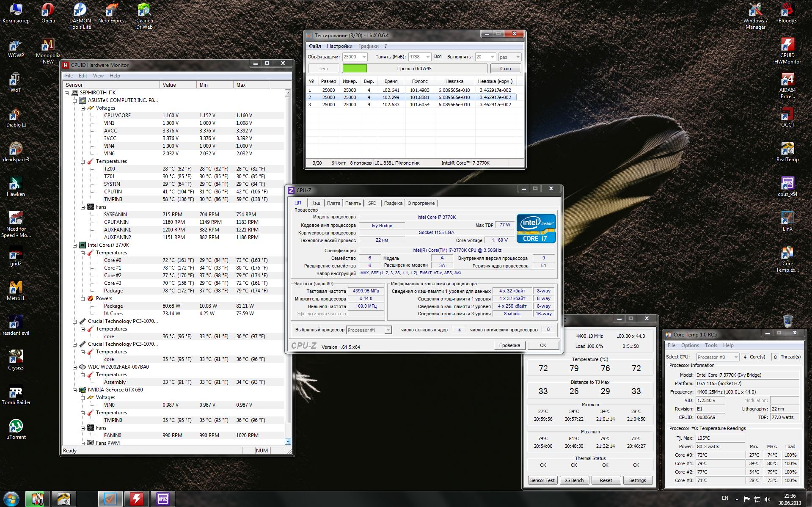Open Windows 7 Manager desktop icon
This screenshot has height=507, width=812.
[x=755, y=16]
